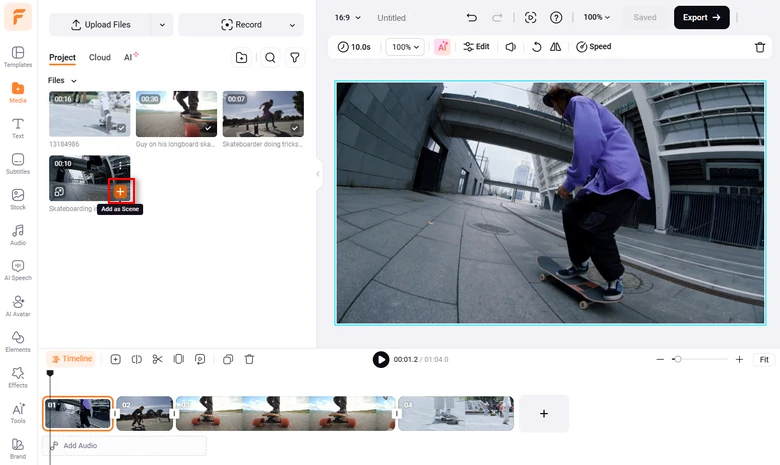
Task: Click the search media icon
Action: tap(270, 58)
